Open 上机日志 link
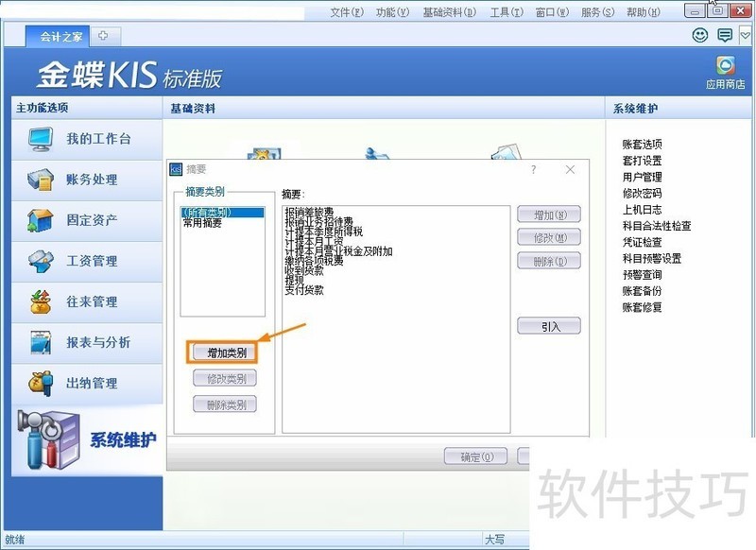 pyautogui.click(x=642, y=210)
